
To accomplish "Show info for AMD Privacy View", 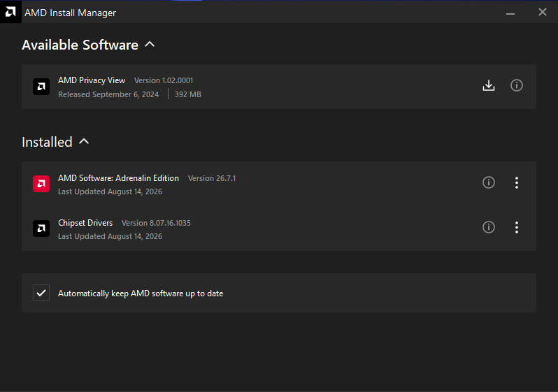I will (x=516, y=85).
